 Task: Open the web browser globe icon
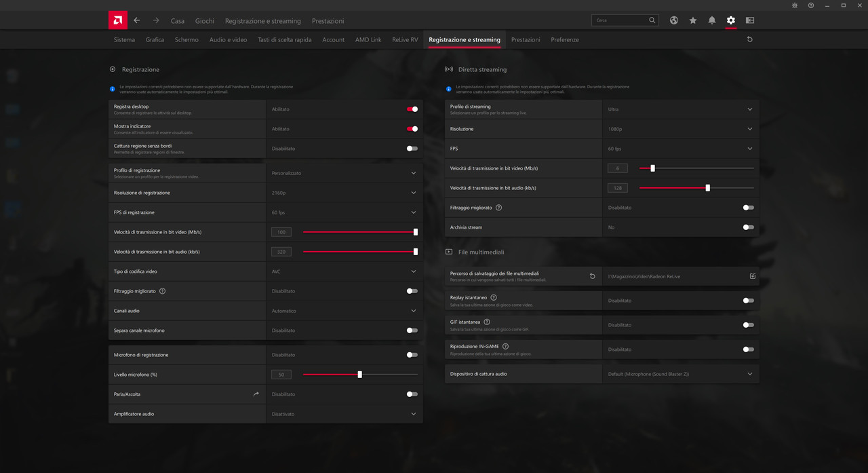click(x=674, y=20)
